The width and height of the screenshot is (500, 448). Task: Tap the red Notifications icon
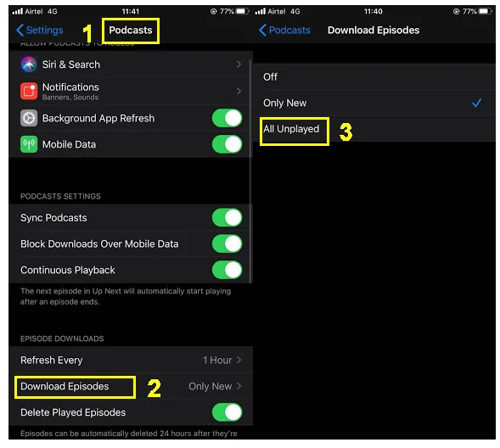[29, 91]
